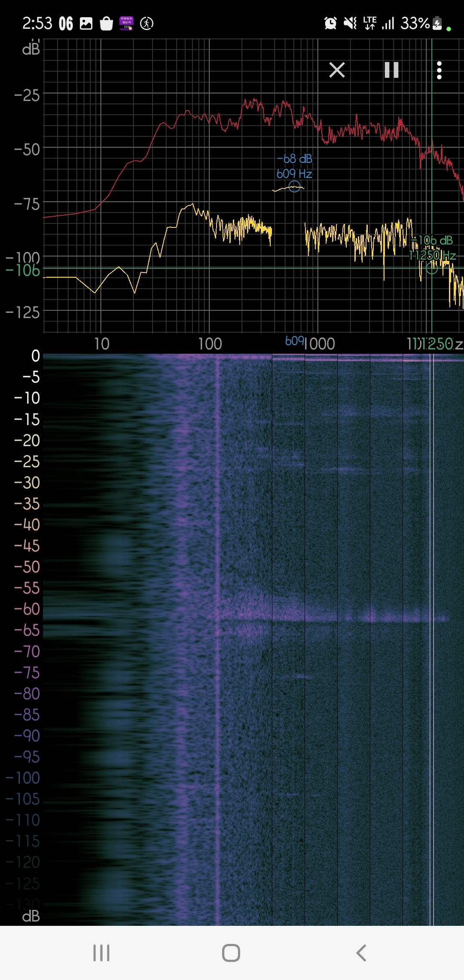Tap the shopping bag notification icon
The height and width of the screenshot is (980, 464).
click(106, 24)
